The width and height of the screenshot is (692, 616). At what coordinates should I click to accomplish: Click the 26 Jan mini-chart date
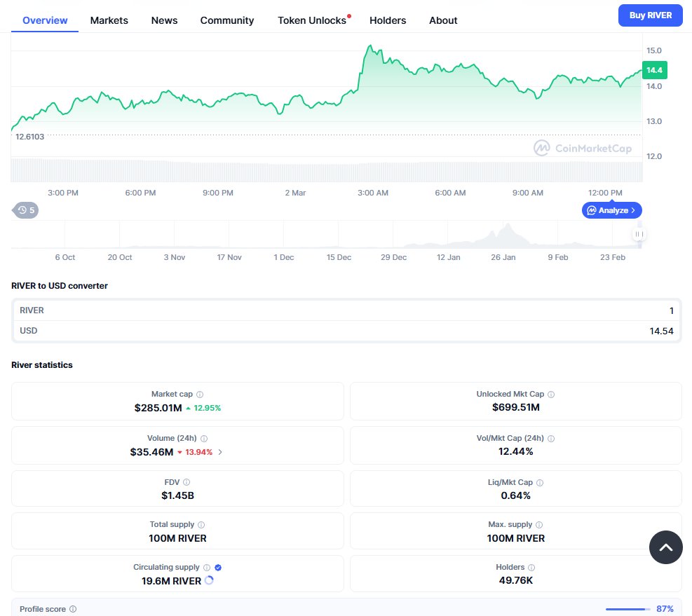(x=503, y=257)
